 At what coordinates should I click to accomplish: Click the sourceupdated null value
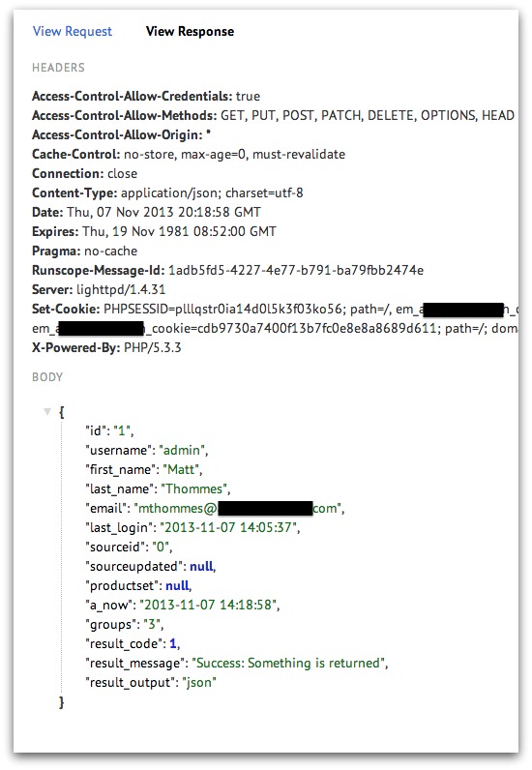(201, 566)
